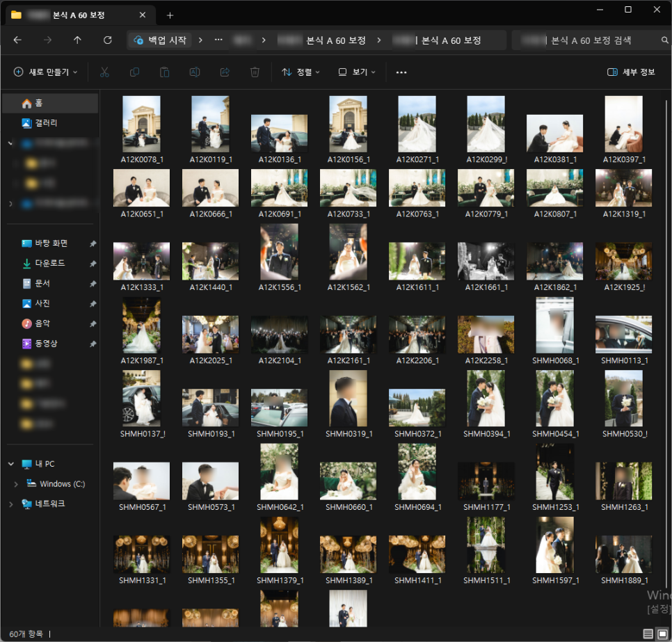Open the 보기 view dropdown

pos(357,72)
